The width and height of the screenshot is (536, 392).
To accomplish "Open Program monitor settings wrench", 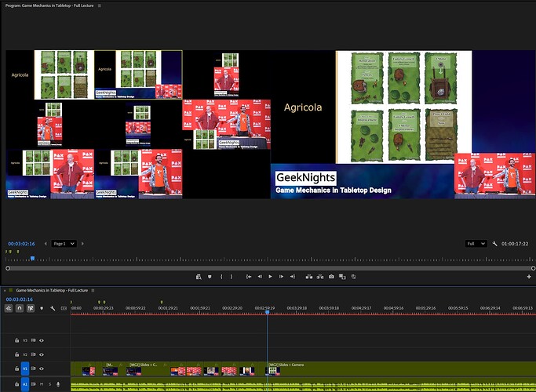I will 494,244.
